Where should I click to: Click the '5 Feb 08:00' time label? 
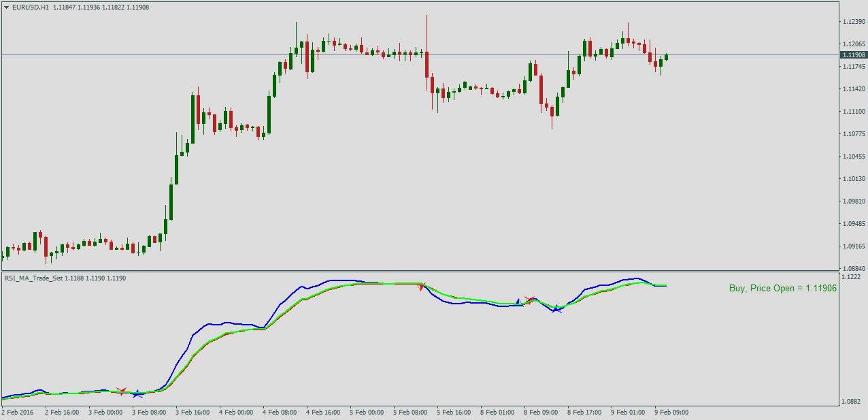pos(410,412)
